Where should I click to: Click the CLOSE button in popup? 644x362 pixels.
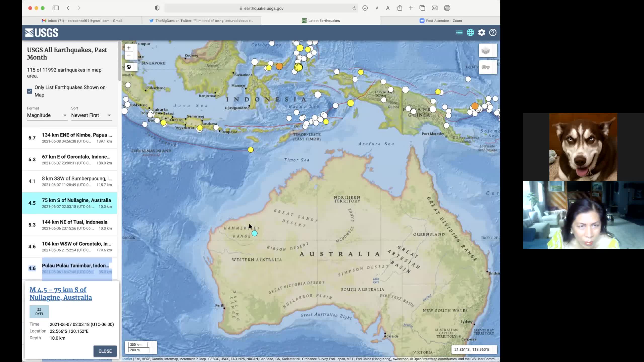pos(105,351)
